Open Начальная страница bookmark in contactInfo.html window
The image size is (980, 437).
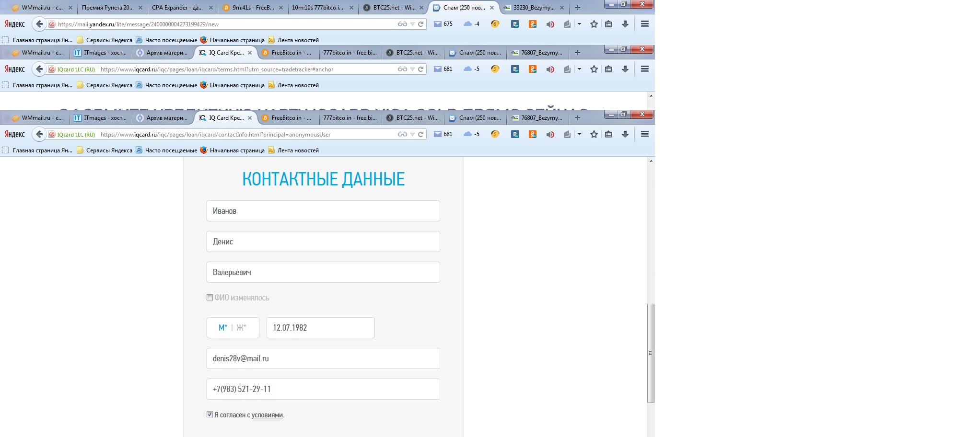point(232,150)
